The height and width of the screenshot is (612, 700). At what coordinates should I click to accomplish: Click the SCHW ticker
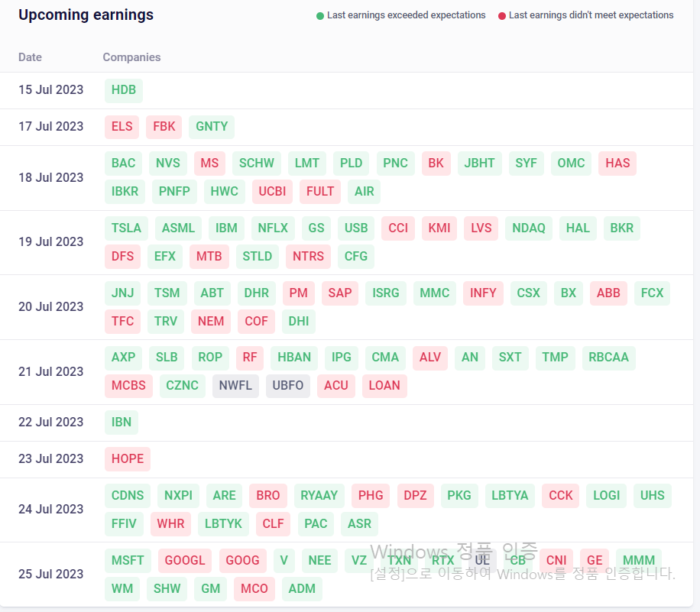(257, 164)
